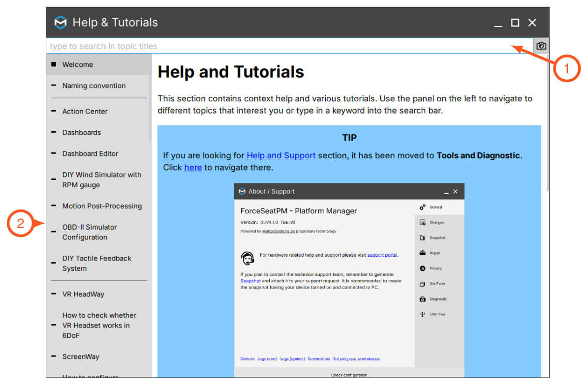Screen dimensions: 588x385
Task: Click the Help & Tutorials app logo
Action: (x=61, y=23)
